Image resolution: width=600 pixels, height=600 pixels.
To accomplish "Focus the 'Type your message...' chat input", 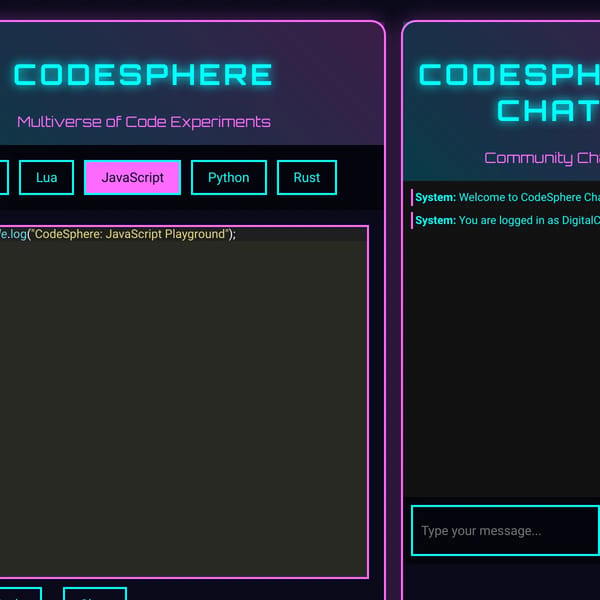I will pos(505,530).
